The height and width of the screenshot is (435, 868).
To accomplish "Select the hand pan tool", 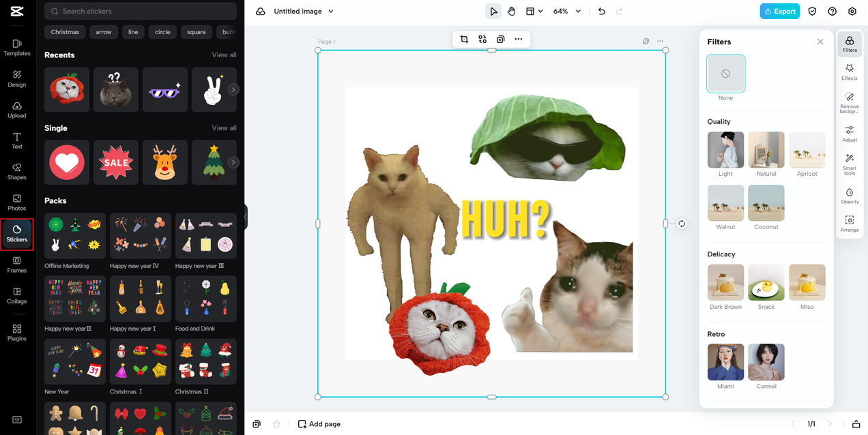I will pos(511,12).
